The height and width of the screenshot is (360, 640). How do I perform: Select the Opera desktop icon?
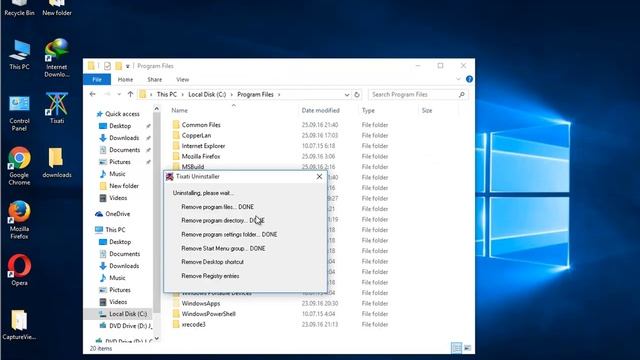point(19,270)
